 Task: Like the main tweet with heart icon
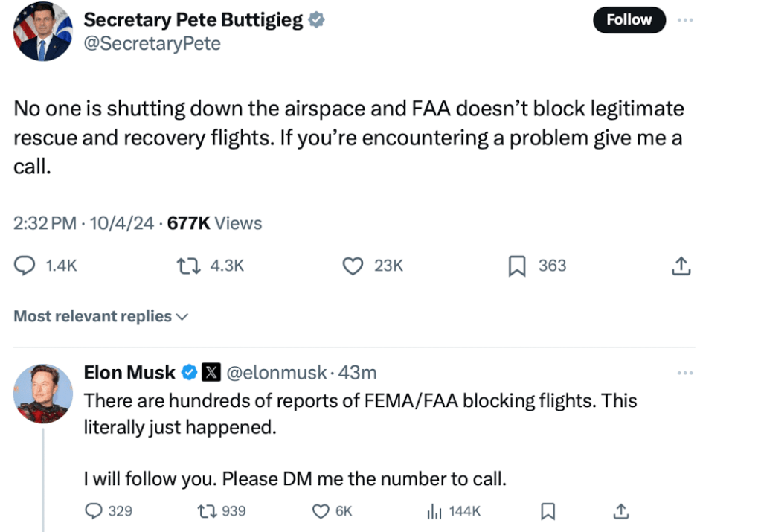click(352, 266)
